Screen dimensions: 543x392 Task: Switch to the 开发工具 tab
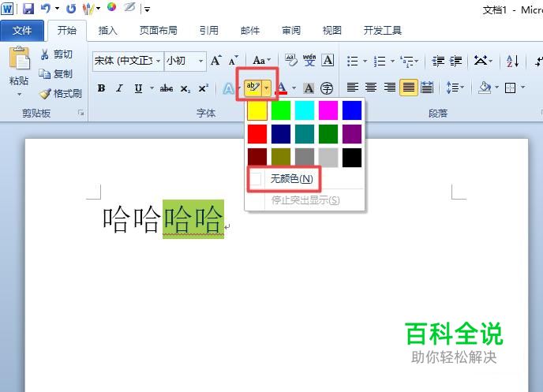click(x=383, y=31)
